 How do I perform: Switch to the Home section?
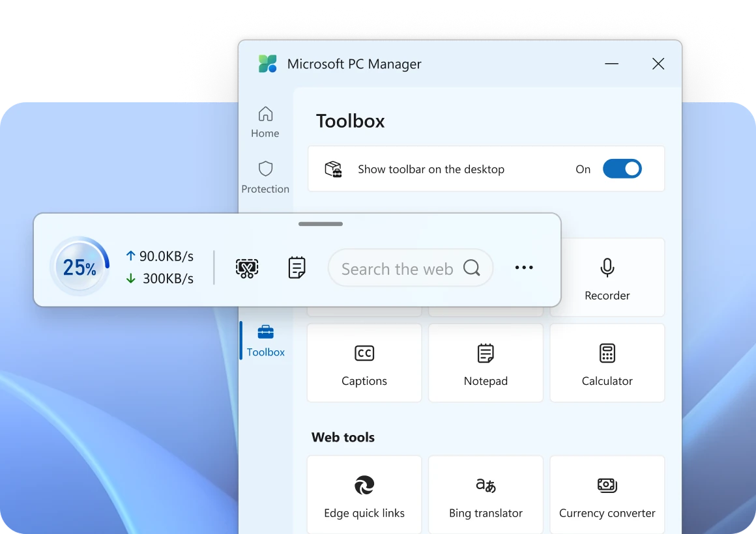click(x=265, y=121)
